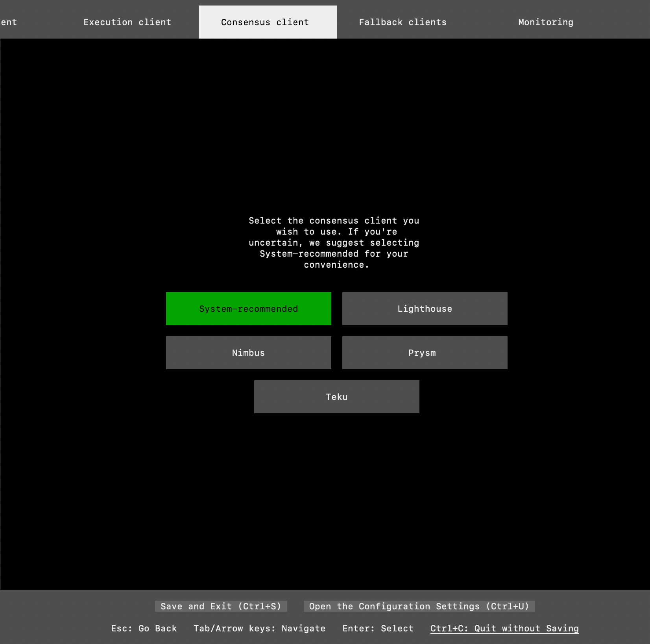The image size is (650, 644).
Task: Pick the Nimbus client option
Action: click(x=248, y=353)
